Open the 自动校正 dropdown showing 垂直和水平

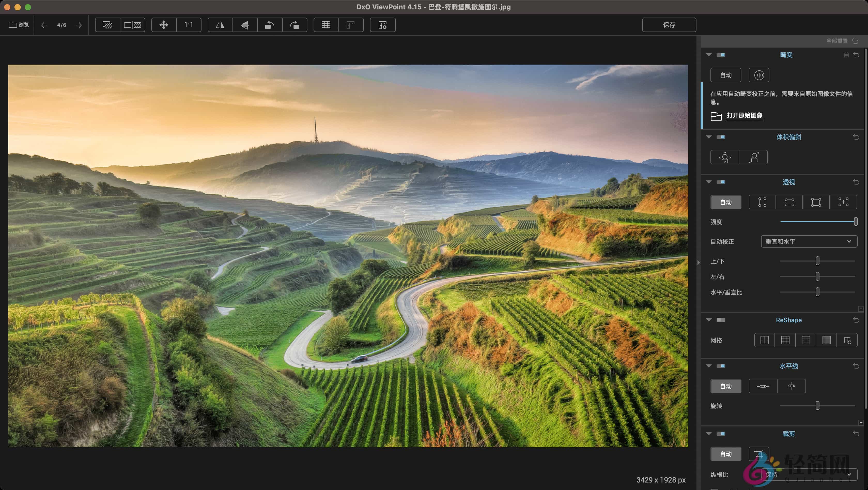click(808, 241)
